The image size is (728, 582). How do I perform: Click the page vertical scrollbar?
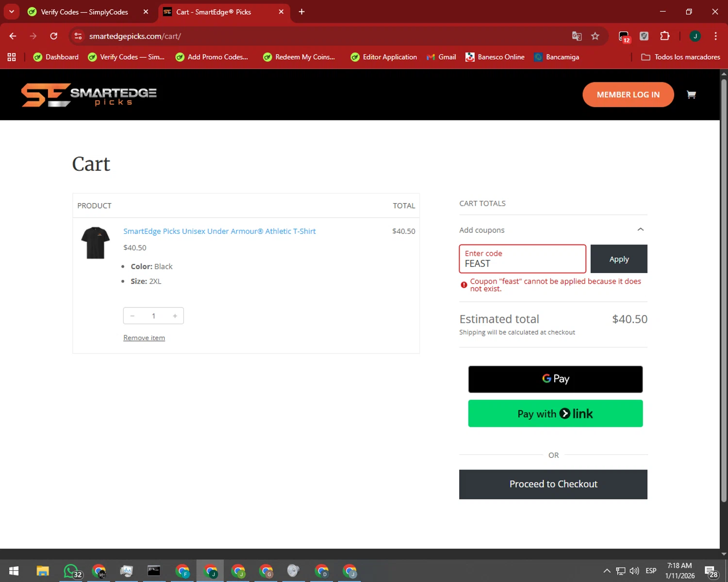coord(724,291)
